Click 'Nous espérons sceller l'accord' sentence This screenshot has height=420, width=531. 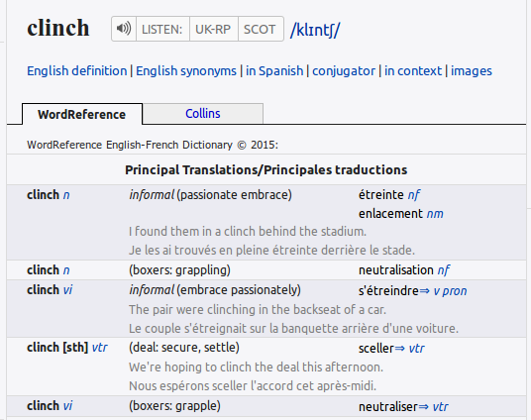(253, 385)
